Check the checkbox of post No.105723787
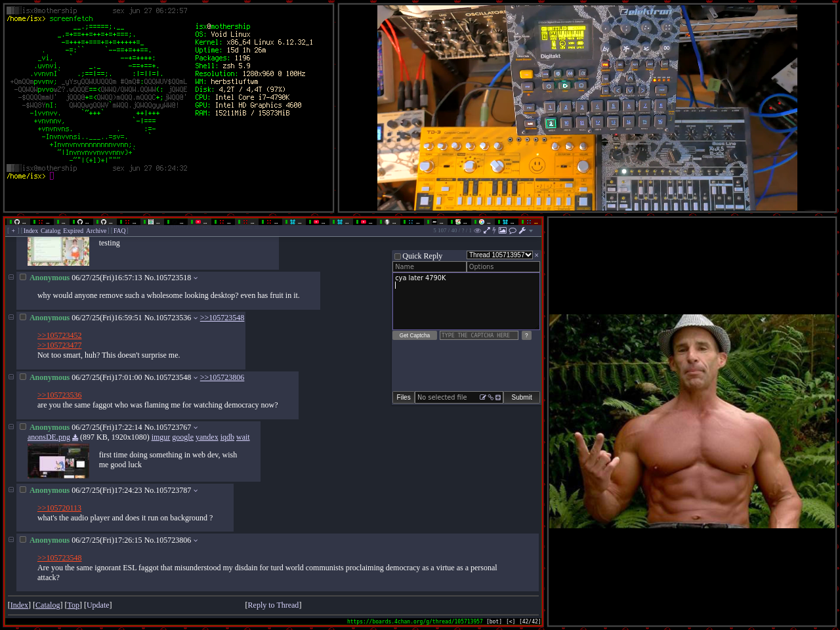840x630 pixels. pyautogui.click(x=23, y=490)
